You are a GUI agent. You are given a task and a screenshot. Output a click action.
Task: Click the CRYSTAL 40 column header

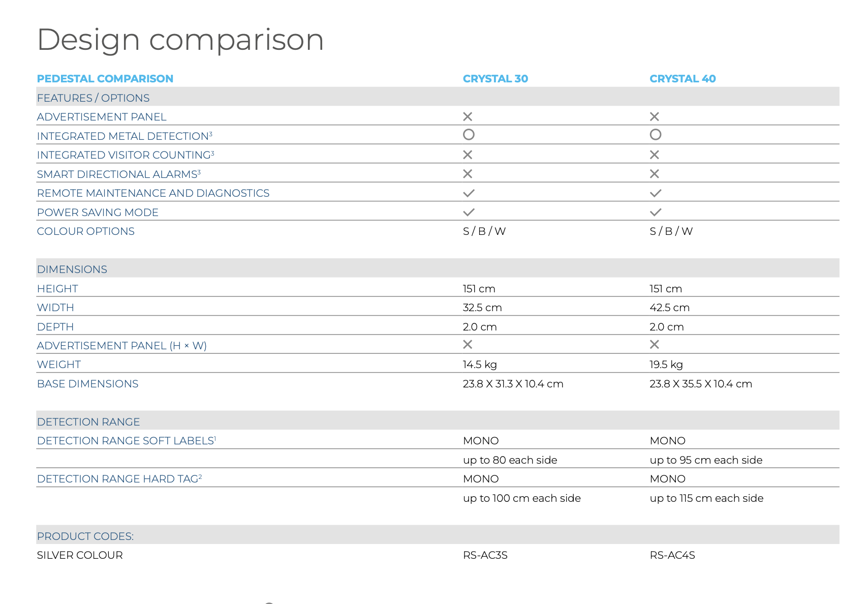[683, 79]
